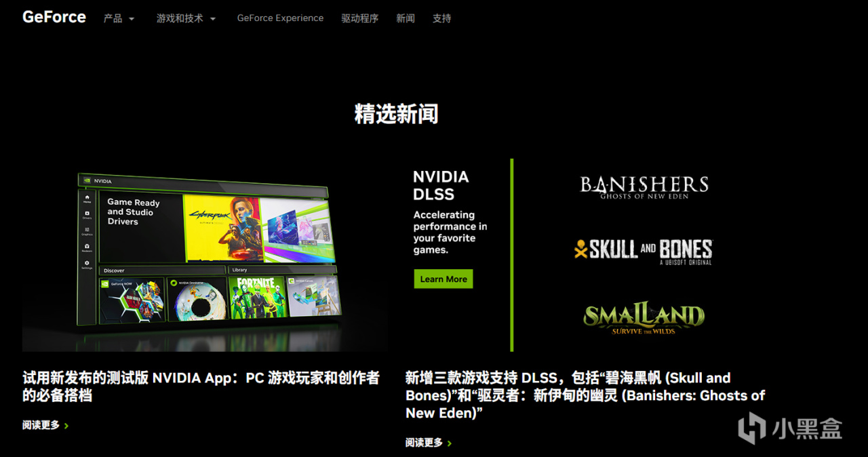Image resolution: width=868 pixels, height=457 pixels.
Task: Open the 游戏和技术 dropdown
Action: [185, 18]
